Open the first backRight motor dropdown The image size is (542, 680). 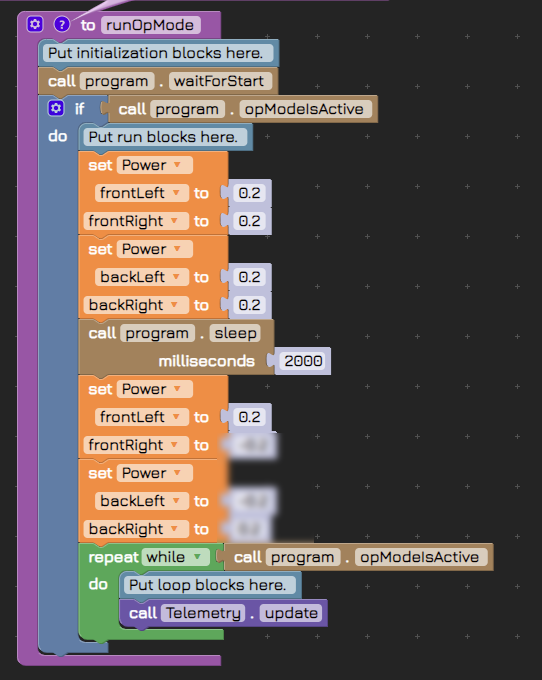coord(136,305)
